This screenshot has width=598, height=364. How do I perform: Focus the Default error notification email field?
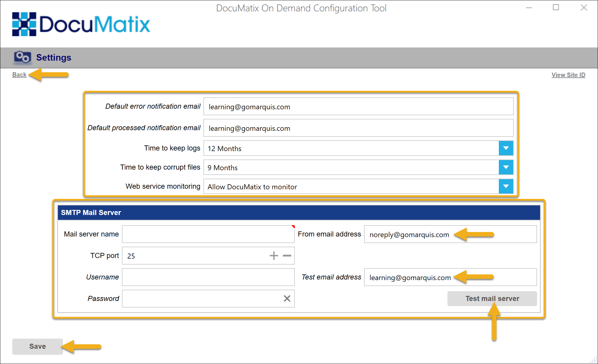(358, 106)
